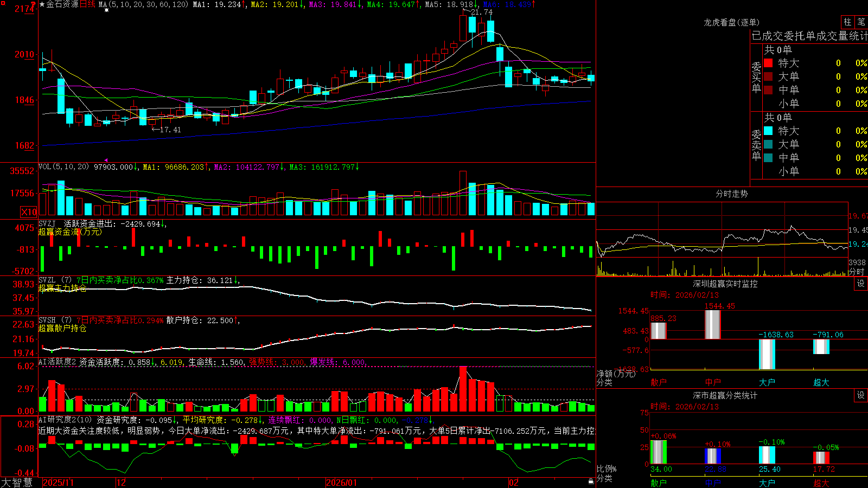Click the 龙虎看盘(逐单) panel title

731,22
